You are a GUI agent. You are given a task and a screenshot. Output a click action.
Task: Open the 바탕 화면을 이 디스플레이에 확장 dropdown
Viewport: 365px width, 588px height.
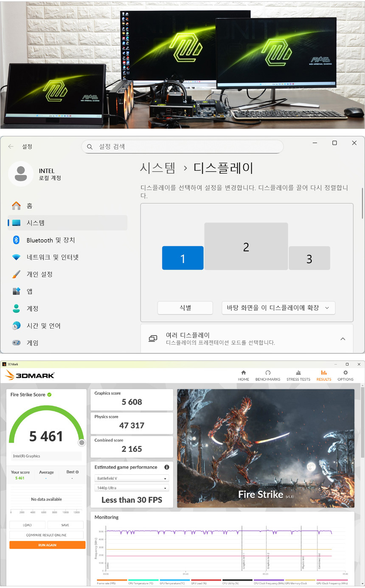(278, 308)
